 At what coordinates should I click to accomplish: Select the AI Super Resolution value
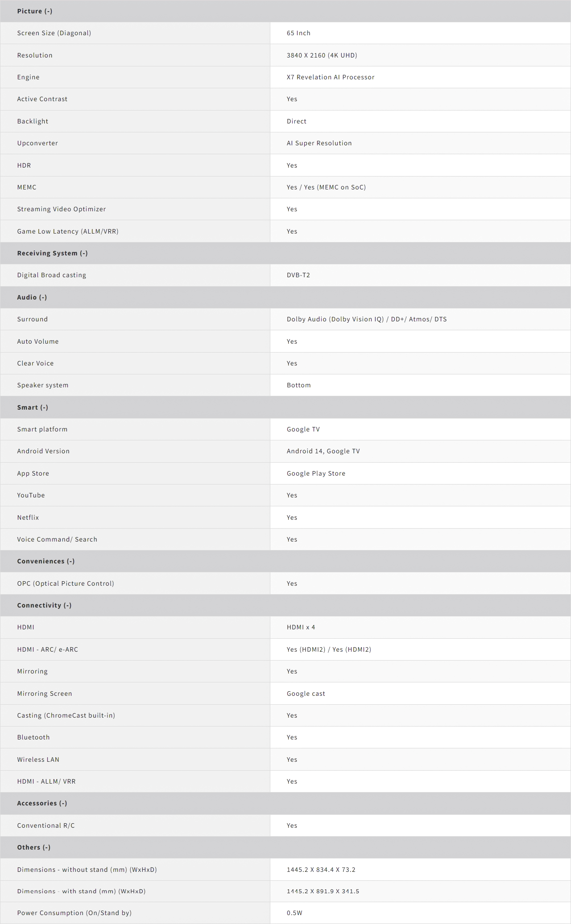[x=319, y=143]
